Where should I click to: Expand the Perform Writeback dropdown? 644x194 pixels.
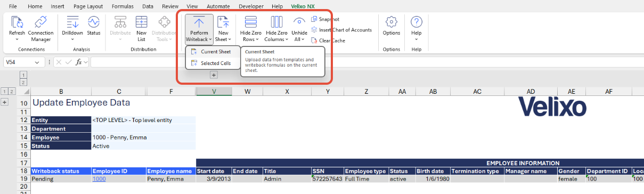tap(199, 36)
